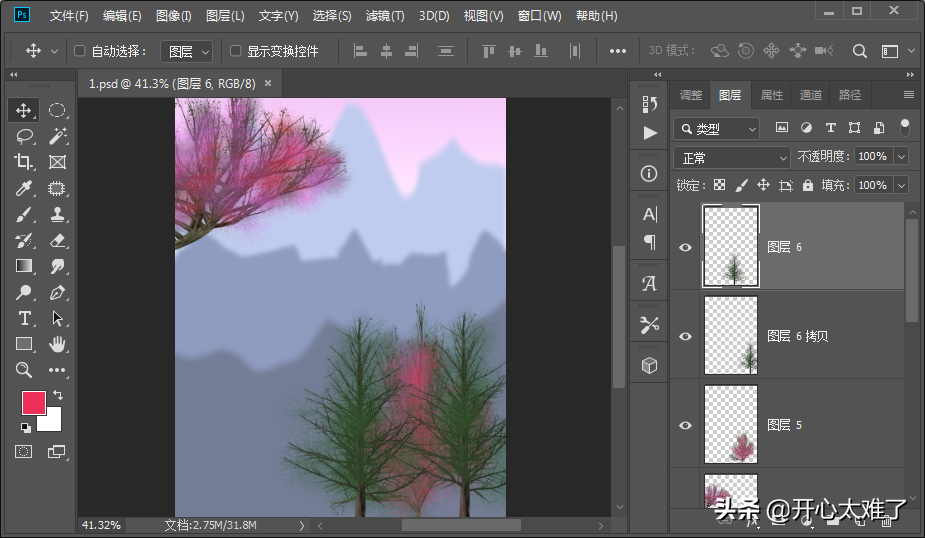
Task: Toggle the layer filter on/off switch
Action: pyautogui.click(x=905, y=127)
